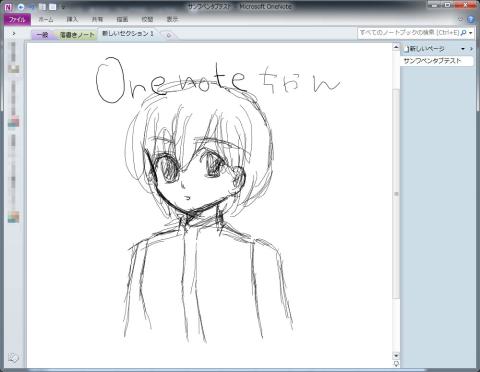480x372 pixels.
Task: Click the vertical scrollbar down arrow
Action: point(396,356)
